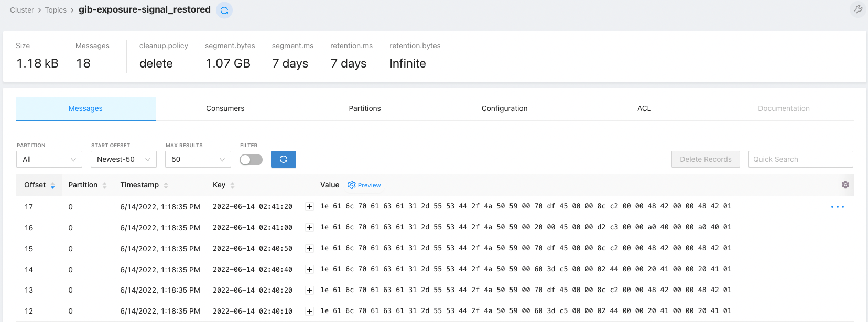Expand value of offset 17 message
The image size is (868, 322).
pos(309,207)
